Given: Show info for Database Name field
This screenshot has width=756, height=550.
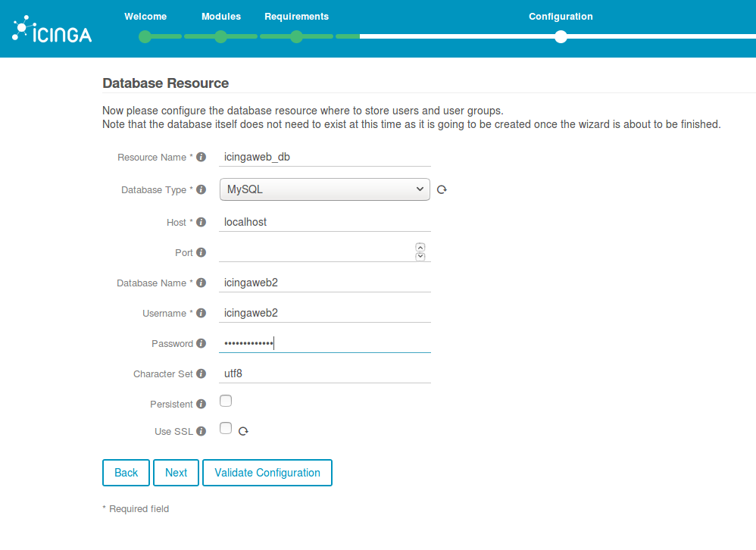Looking at the screenshot, I should coord(201,283).
